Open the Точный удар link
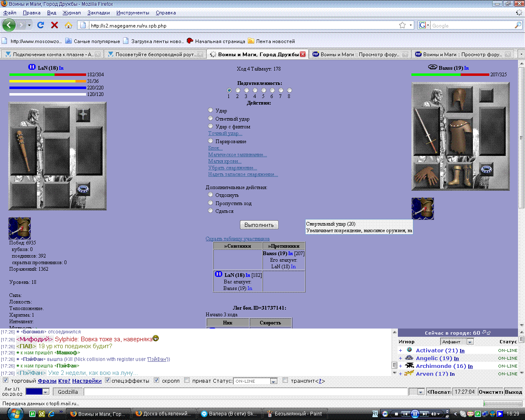525x420 pixels. click(225, 133)
